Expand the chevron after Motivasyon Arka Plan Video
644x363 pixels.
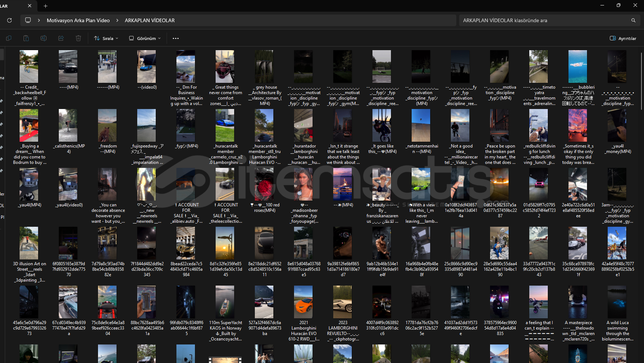(x=117, y=20)
